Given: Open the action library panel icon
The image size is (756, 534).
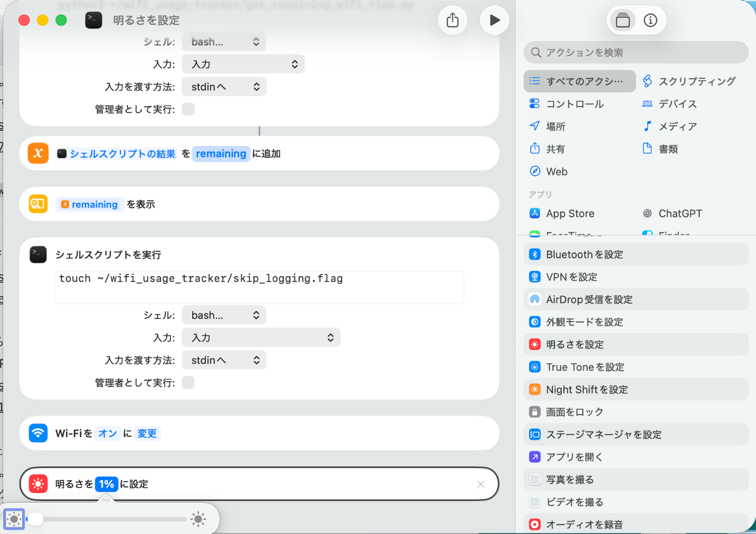Looking at the screenshot, I should 623,21.
